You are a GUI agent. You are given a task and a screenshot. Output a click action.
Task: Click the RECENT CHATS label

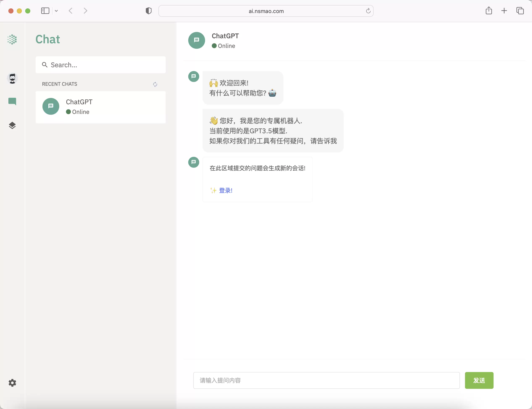(60, 84)
